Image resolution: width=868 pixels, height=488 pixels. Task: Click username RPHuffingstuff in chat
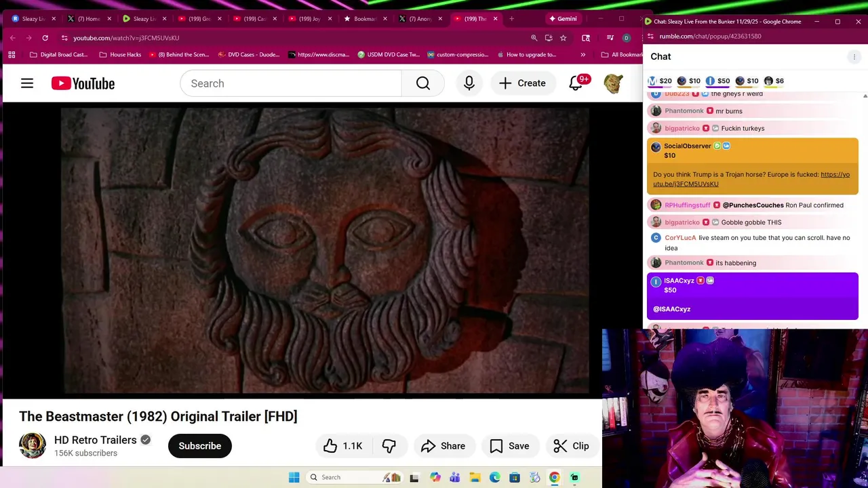tap(688, 205)
